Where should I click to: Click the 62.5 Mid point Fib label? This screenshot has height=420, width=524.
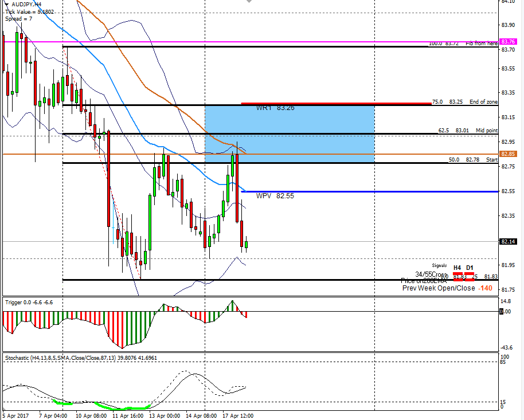462,131
